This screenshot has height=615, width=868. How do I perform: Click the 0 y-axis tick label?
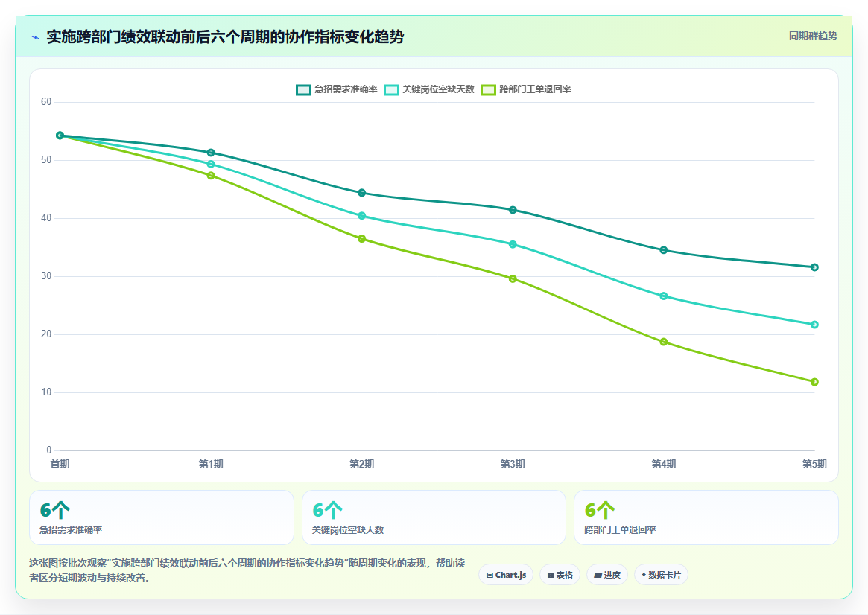tap(48, 450)
